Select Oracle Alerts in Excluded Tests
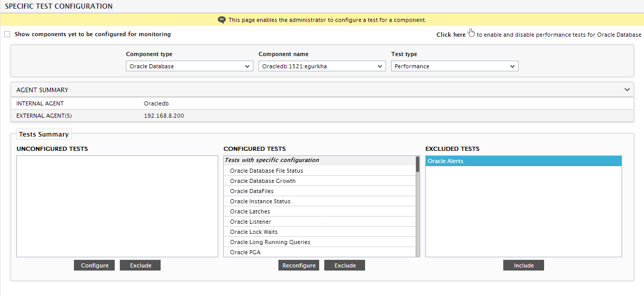The width and height of the screenshot is (644, 296). 524,161
